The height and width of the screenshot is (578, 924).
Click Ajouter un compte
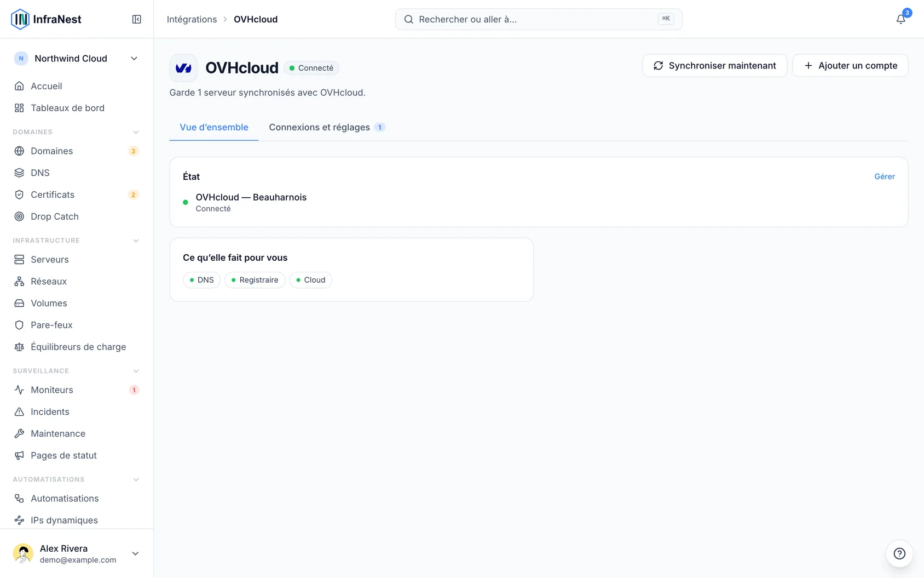850,66
